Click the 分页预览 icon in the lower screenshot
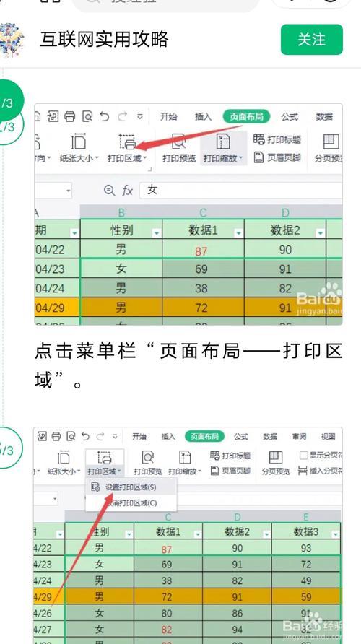This screenshot has height=644, width=361. (x=276, y=458)
